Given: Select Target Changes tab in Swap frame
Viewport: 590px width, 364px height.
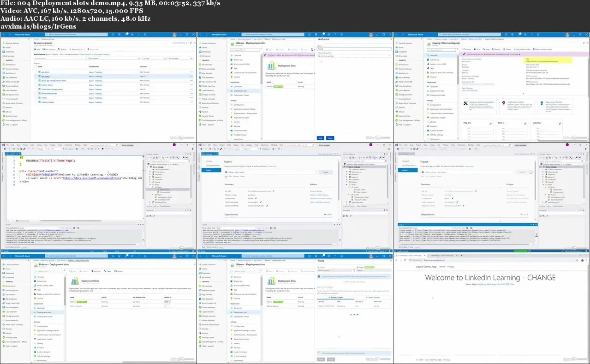Looking at the screenshot, I should tap(373, 297).
